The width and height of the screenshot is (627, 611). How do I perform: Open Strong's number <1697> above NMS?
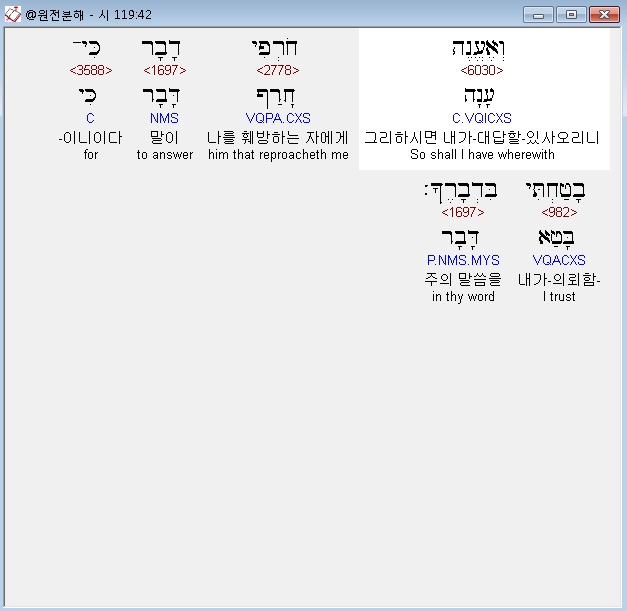pyautogui.click(x=165, y=70)
